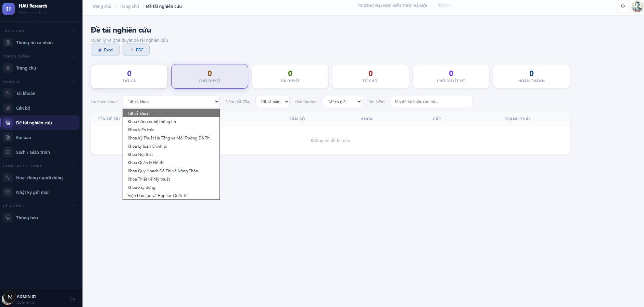Select Khoa Nội thất option

[x=171, y=155]
